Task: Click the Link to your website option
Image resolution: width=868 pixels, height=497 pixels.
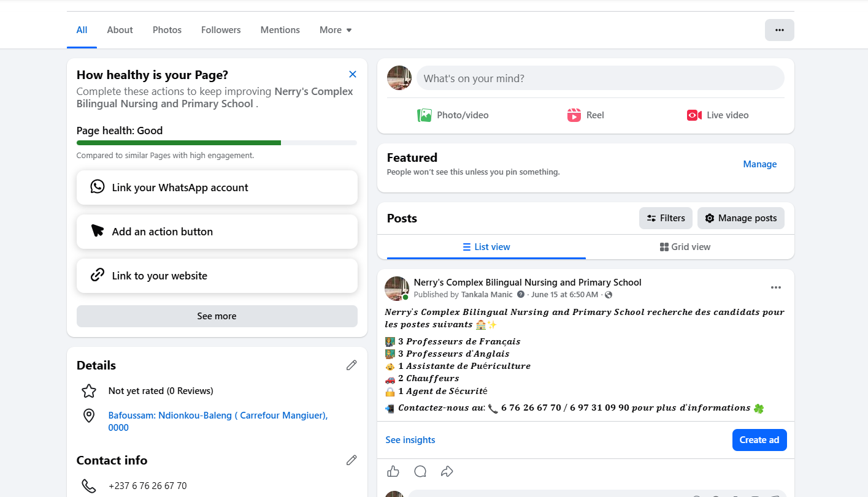Action: coord(217,276)
